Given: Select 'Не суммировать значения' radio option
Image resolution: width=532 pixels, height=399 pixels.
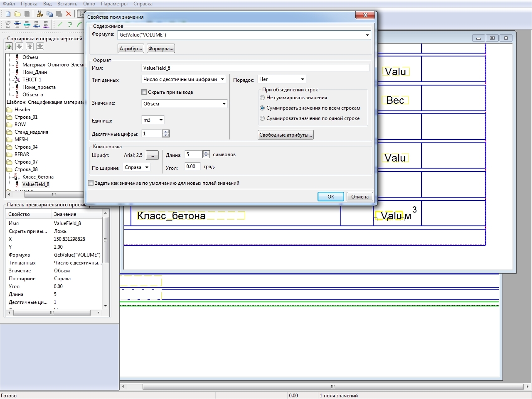Looking at the screenshot, I should coord(262,98).
